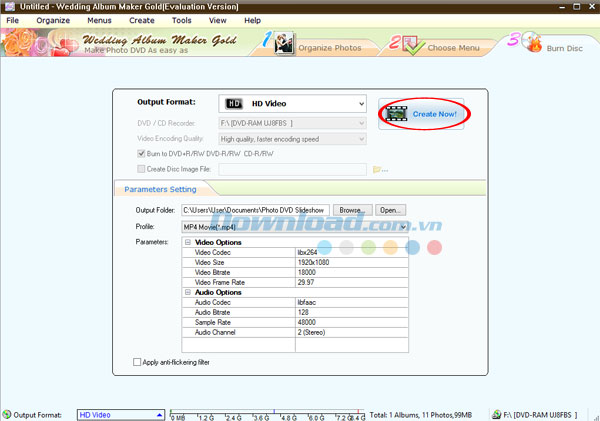The image size is (600, 421).
Task: Open the Create menu
Action: [x=142, y=20]
